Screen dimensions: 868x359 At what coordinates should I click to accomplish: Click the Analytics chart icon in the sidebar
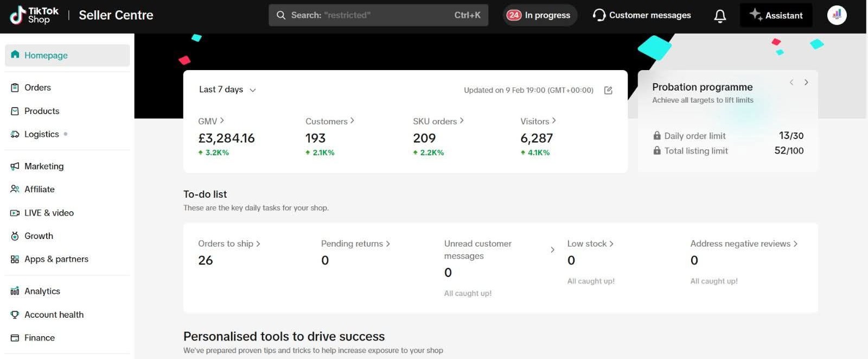(x=15, y=291)
